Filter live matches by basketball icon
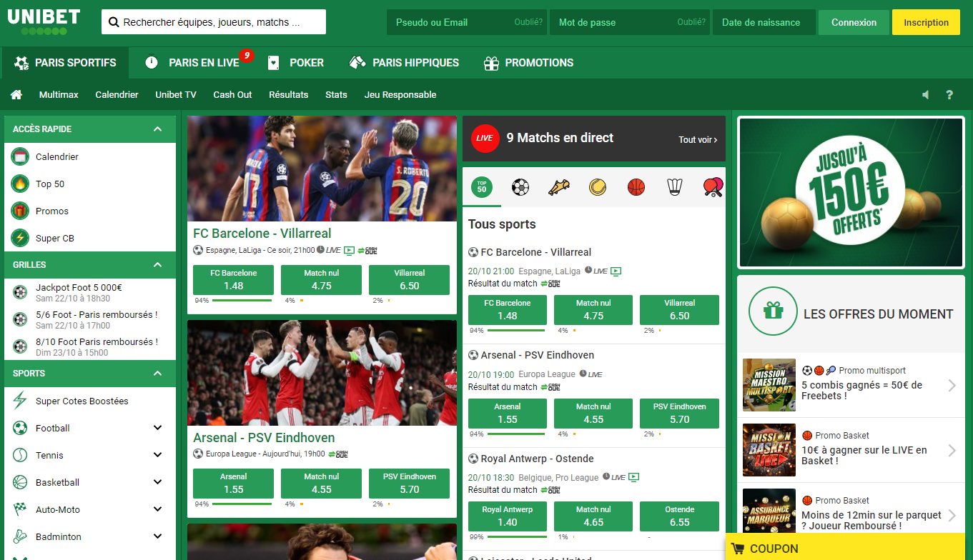Image resolution: width=973 pixels, height=560 pixels. [x=636, y=187]
